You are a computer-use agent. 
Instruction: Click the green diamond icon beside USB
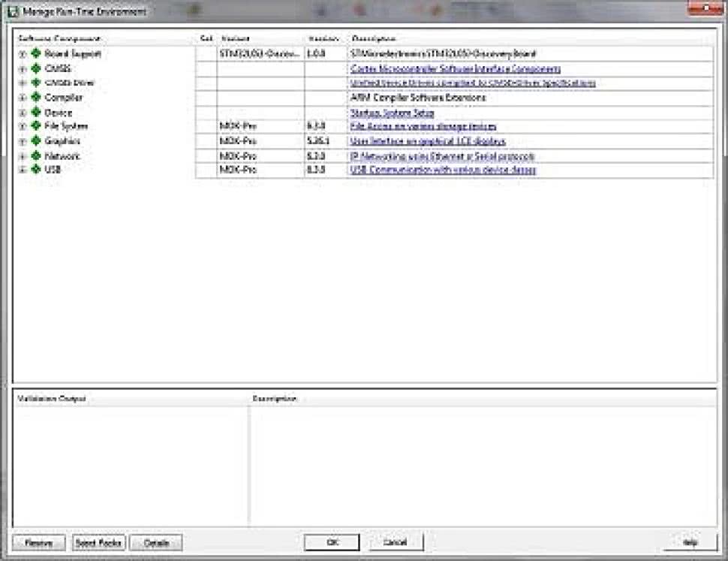(35, 170)
